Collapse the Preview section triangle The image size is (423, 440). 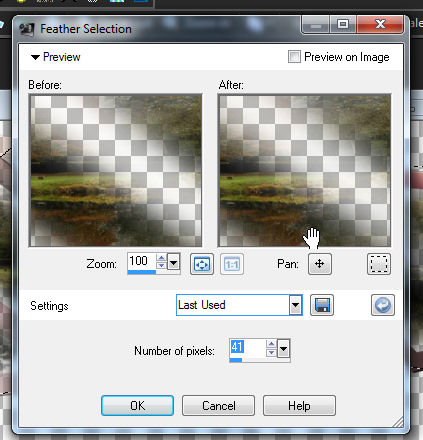pyautogui.click(x=35, y=57)
